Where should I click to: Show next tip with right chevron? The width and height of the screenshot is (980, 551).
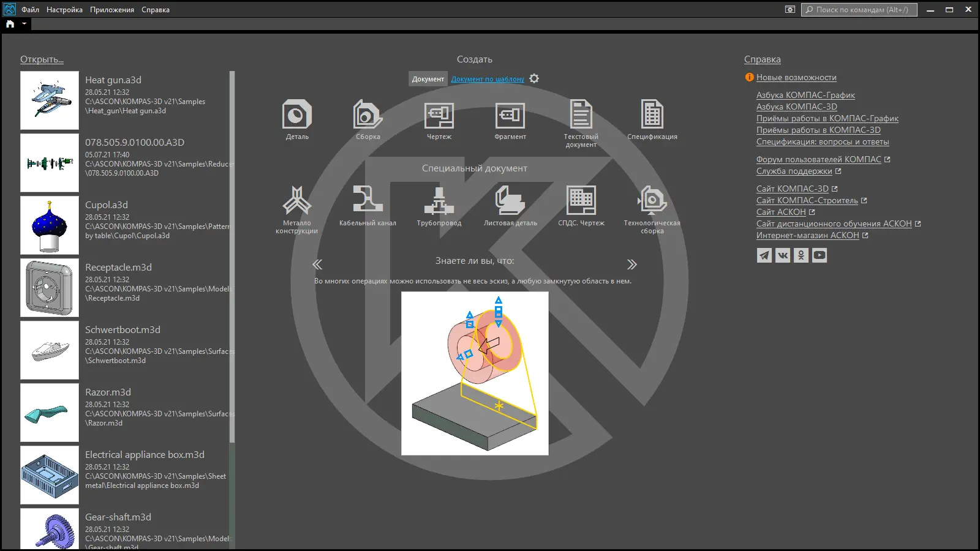631,264
